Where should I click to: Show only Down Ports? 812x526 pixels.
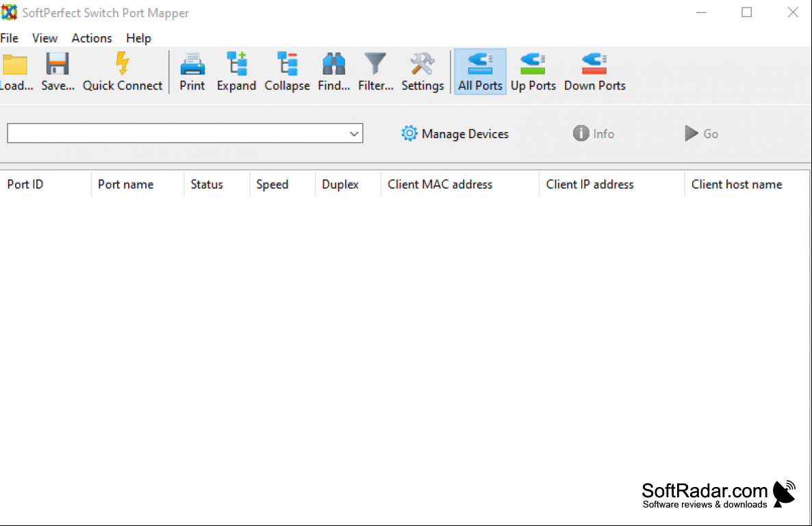click(x=594, y=71)
